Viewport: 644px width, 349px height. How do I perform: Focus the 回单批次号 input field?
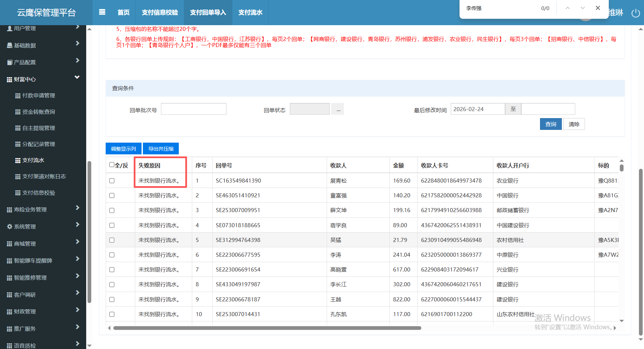click(x=194, y=109)
